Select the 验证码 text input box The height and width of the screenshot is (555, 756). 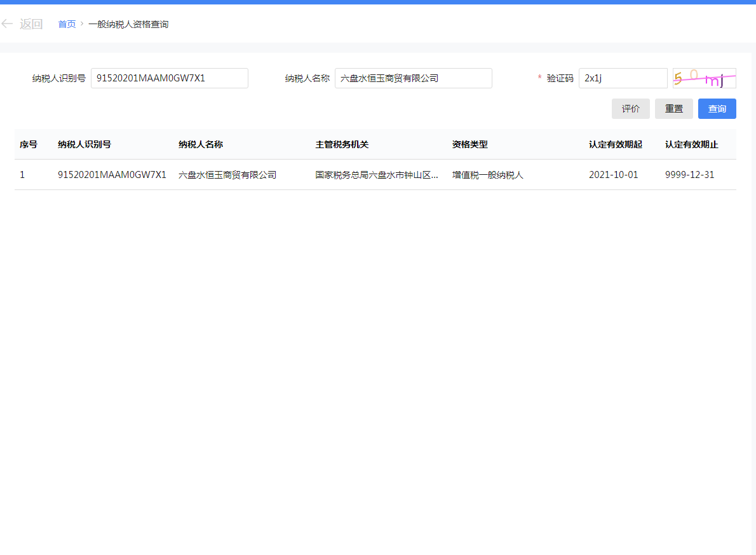coord(623,78)
